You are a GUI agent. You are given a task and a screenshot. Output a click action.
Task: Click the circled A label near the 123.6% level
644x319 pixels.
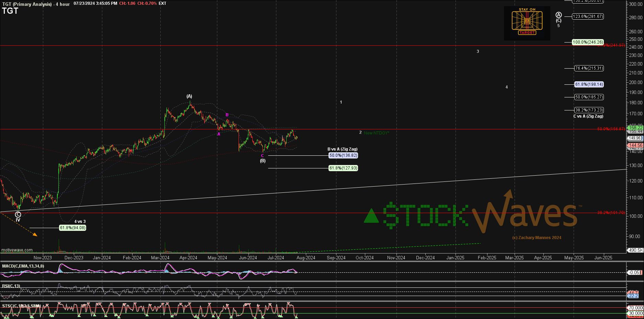(559, 15)
